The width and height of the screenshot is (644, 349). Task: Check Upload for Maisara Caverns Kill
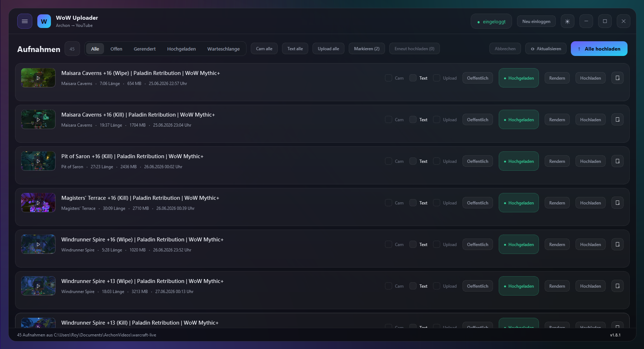437,119
